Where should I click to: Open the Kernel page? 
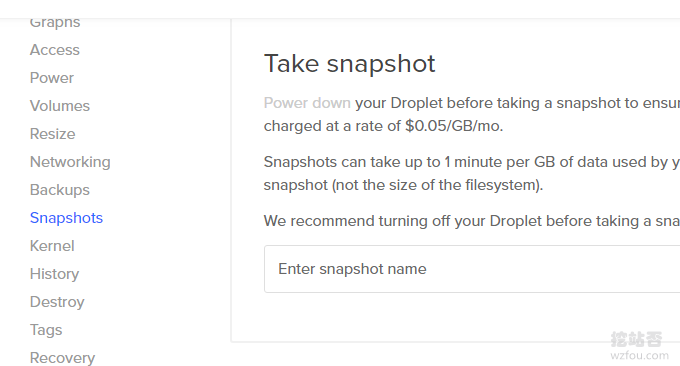point(52,246)
